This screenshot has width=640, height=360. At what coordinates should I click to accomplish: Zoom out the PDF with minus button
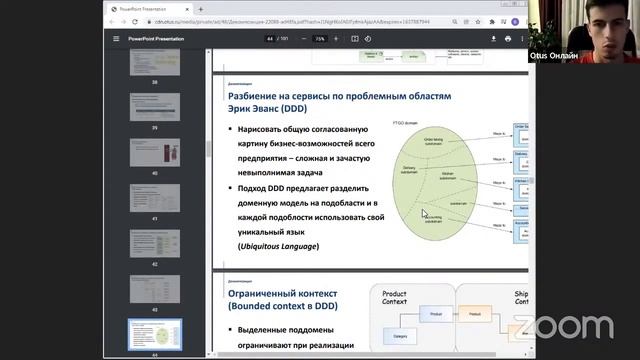(x=304, y=39)
